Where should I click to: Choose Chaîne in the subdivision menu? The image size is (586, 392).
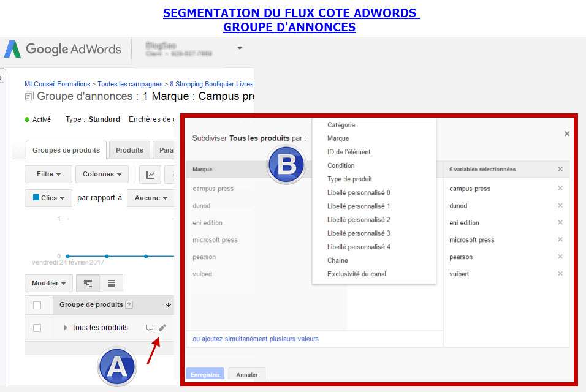tap(338, 260)
